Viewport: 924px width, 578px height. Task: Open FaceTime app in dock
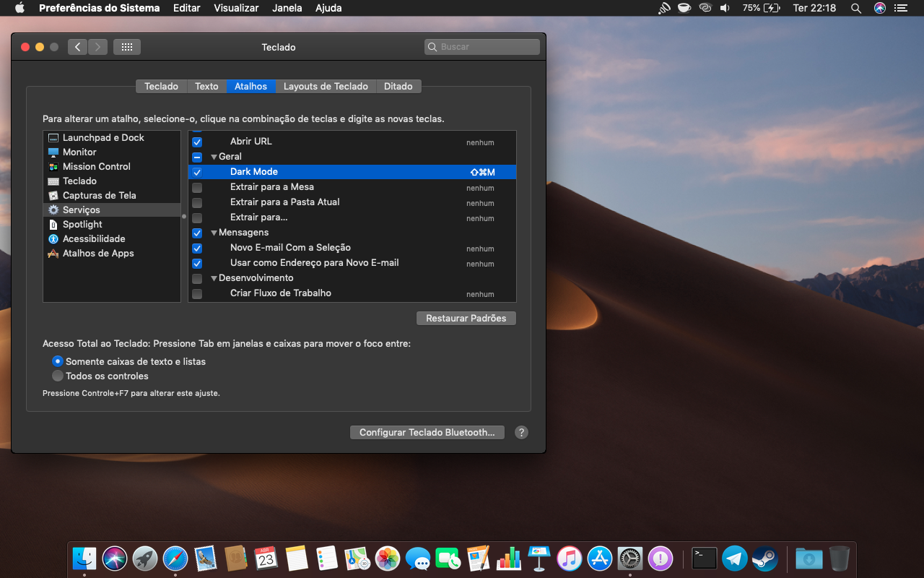448,558
